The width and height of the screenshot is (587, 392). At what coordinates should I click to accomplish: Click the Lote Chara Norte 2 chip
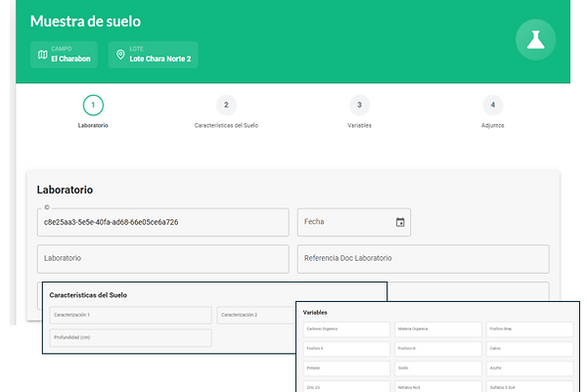coord(154,55)
